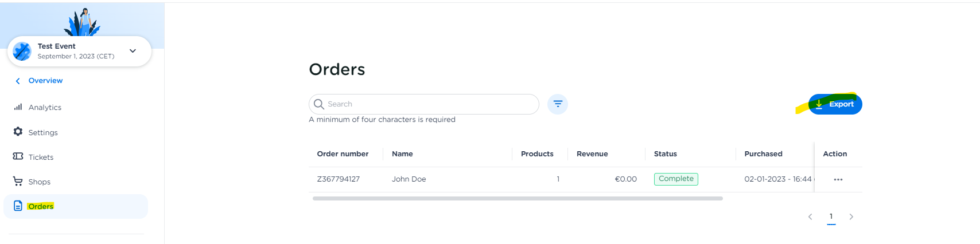The height and width of the screenshot is (244, 980).
Task: Click order number Z367794127
Action: pyautogui.click(x=338, y=179)
